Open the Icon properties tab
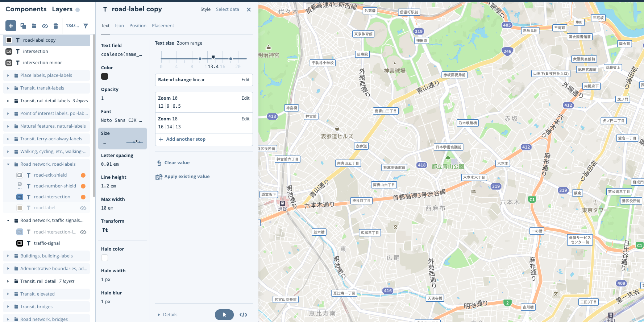This screenshot has height=322, width=644. pos(120,26)
